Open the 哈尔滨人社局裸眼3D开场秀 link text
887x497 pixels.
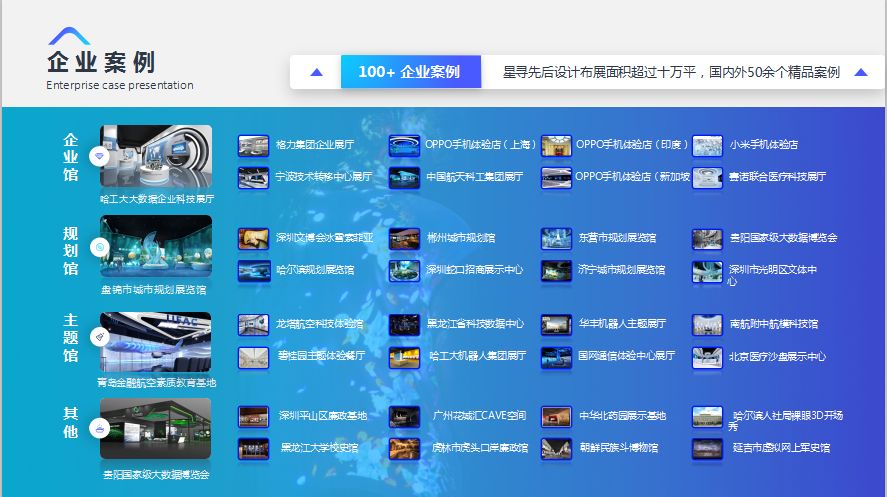[x=786, y=421]
